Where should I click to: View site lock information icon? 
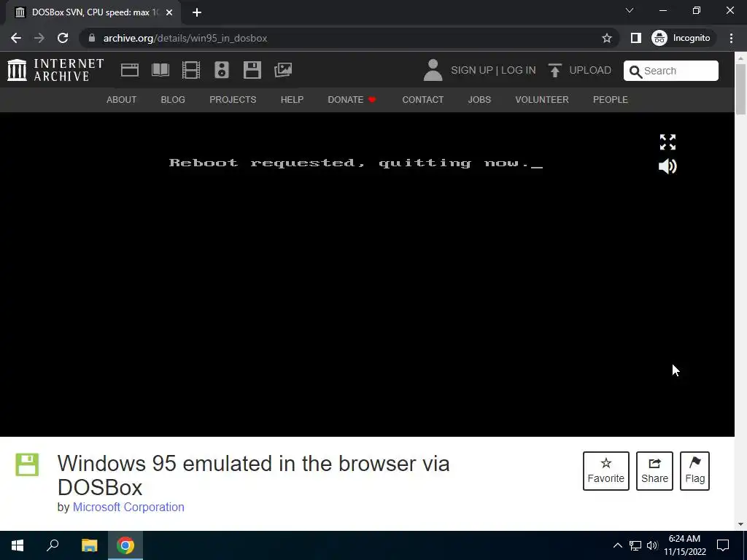tap(92, 38)
